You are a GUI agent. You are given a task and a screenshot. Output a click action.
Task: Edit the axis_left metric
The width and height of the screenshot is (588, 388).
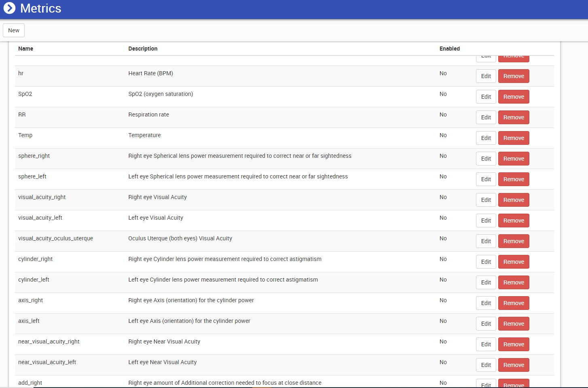pyautogui.click(x=486, y=324)
